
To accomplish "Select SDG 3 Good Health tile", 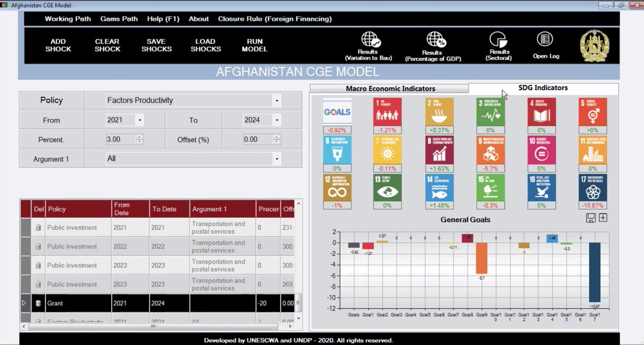I will click(x=491, y=112).
